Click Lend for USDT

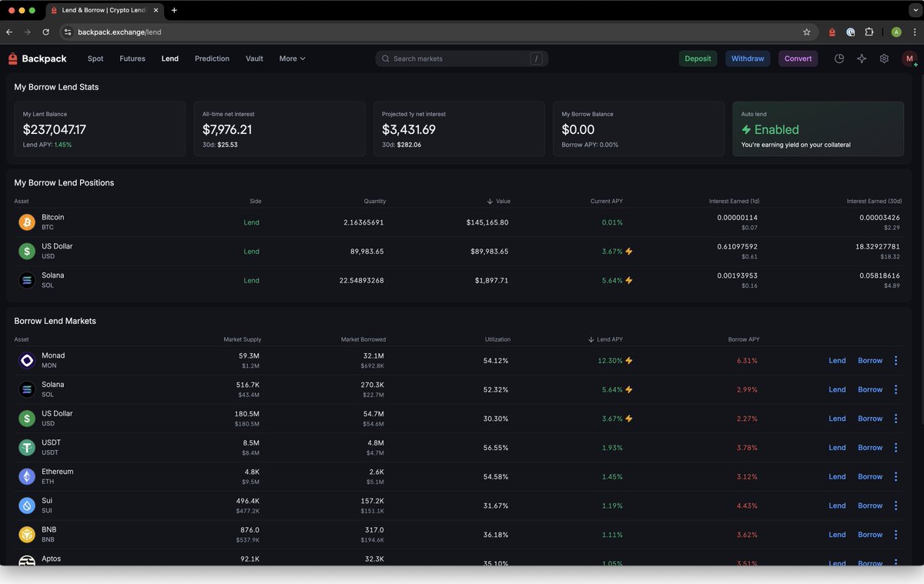(x=837, y=447)
